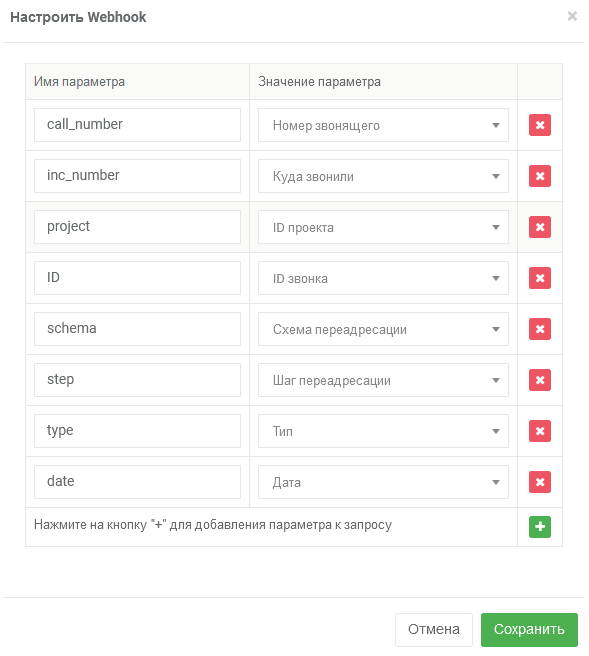The image size is (589, 656).
Task: Remove the inc_number parameter row
Action: pos(540,176)
